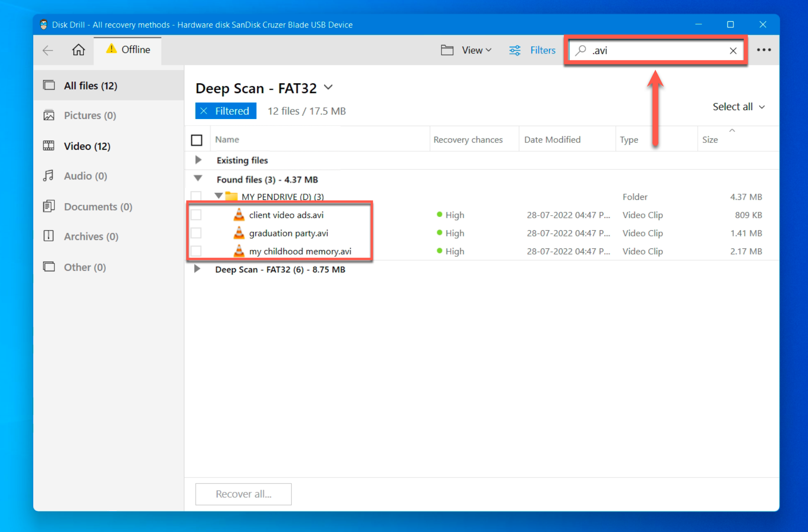This screenshot has width=808, height=532.
Task: Open the Deep Scan - FAT32 title dropdown
Action: point(328,87)
